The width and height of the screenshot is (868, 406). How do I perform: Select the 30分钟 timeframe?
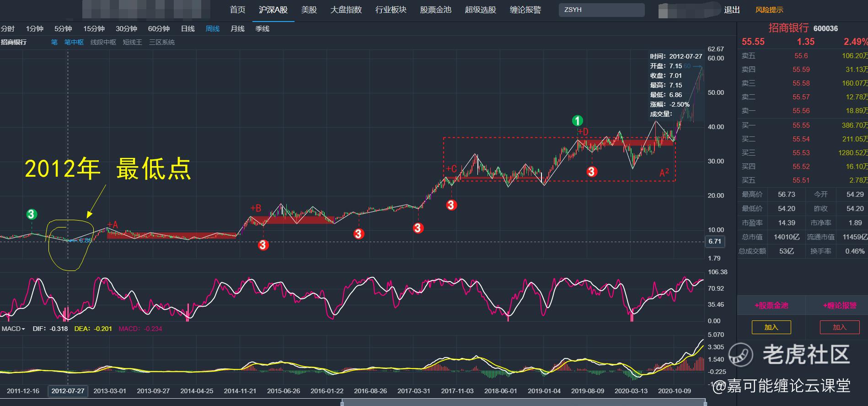coord(126,29)
